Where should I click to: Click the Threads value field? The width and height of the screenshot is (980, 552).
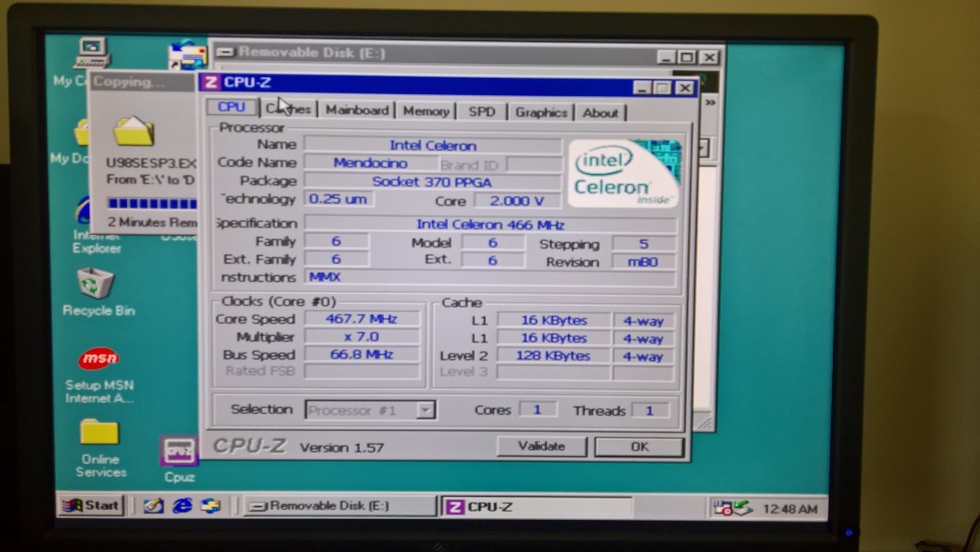[x=650, y=410]
